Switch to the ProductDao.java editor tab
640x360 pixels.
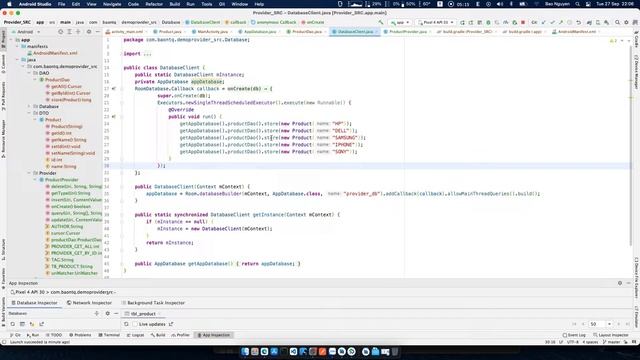tap(307, 31)
